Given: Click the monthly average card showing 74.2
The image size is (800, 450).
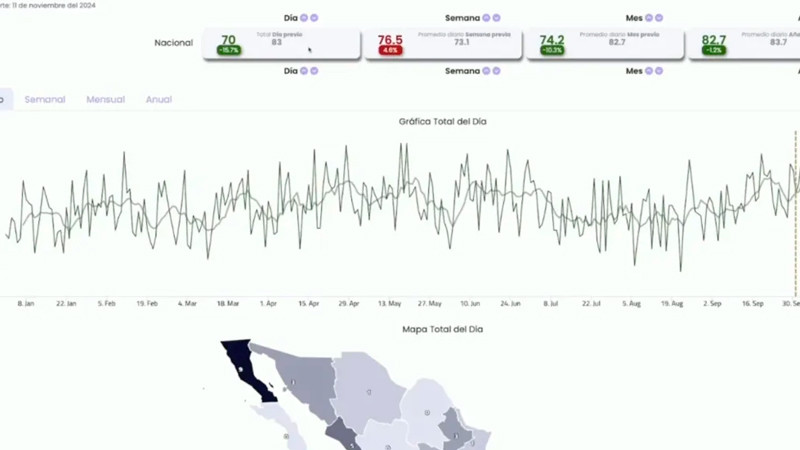Looking at the screenshot, I should pyautogui.click(x=604, y=43).
